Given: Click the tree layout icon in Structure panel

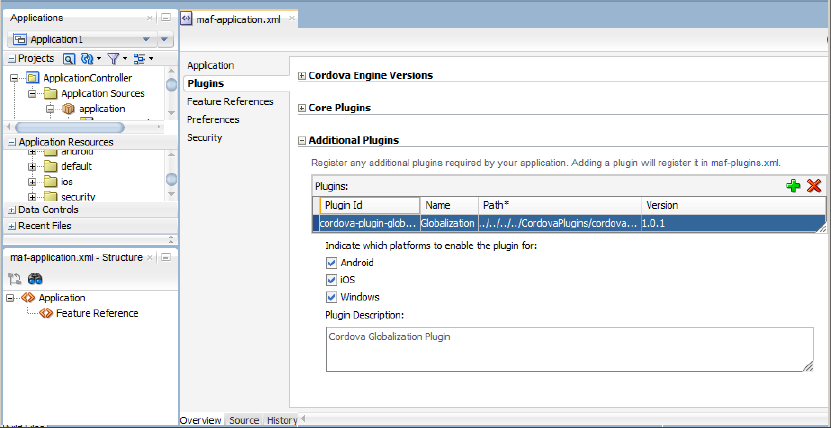Looking at the screenshot, I should [14, 279].
